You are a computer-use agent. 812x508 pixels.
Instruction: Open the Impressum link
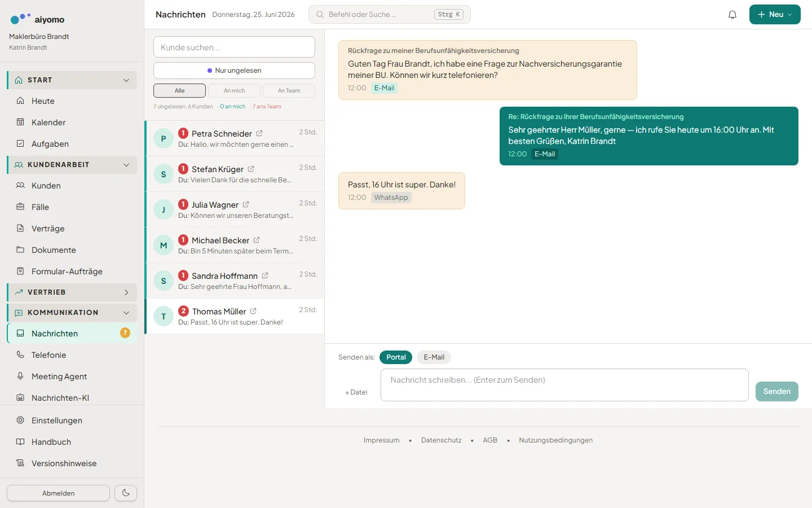coord(381,440)
